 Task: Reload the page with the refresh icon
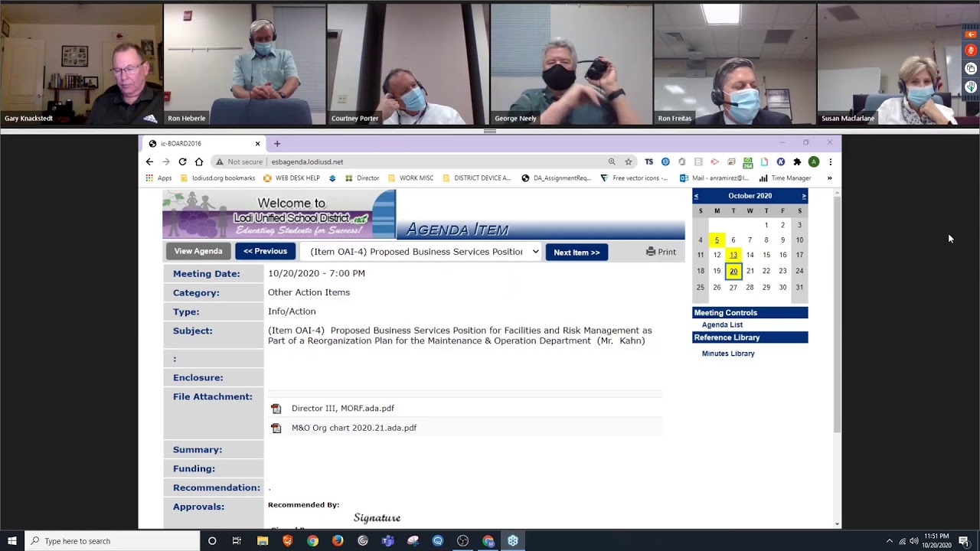pyautogui.click(x=182, y=161)
